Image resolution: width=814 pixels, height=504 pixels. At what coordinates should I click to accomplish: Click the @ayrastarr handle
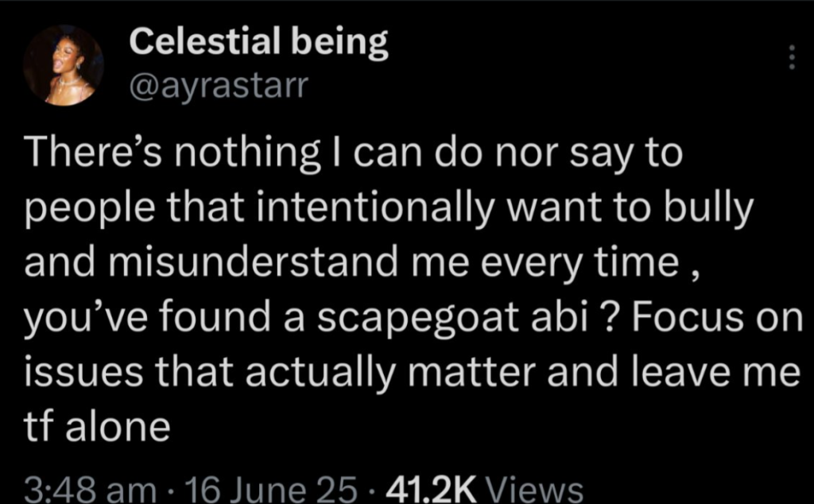click(215, 84)
